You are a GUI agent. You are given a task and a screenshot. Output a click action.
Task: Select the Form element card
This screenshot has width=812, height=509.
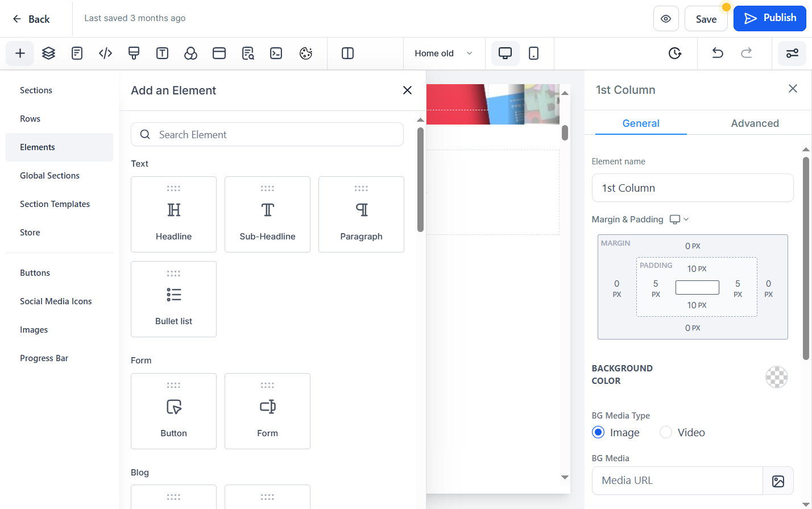pyautogui.click(x=267, y=411)
